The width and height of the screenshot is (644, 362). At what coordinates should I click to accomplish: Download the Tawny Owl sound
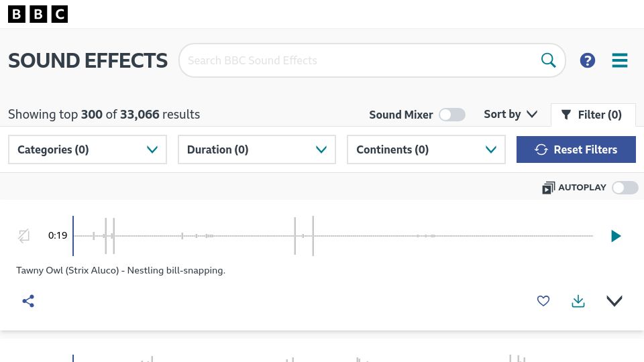pyautogui.click(x=578, y=301)
